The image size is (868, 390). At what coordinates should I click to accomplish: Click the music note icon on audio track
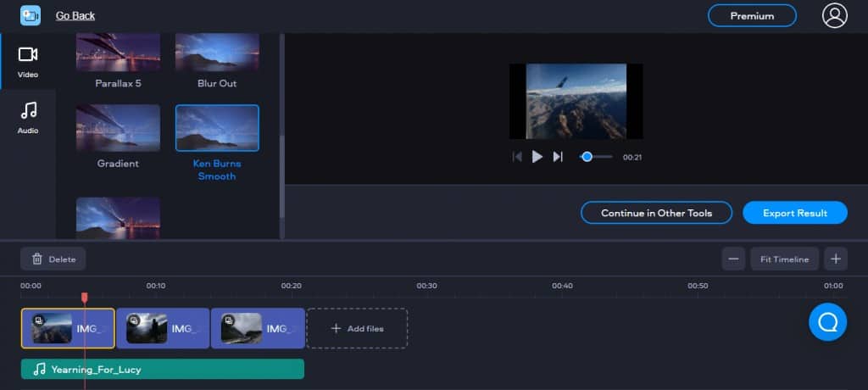pos(39,369)
